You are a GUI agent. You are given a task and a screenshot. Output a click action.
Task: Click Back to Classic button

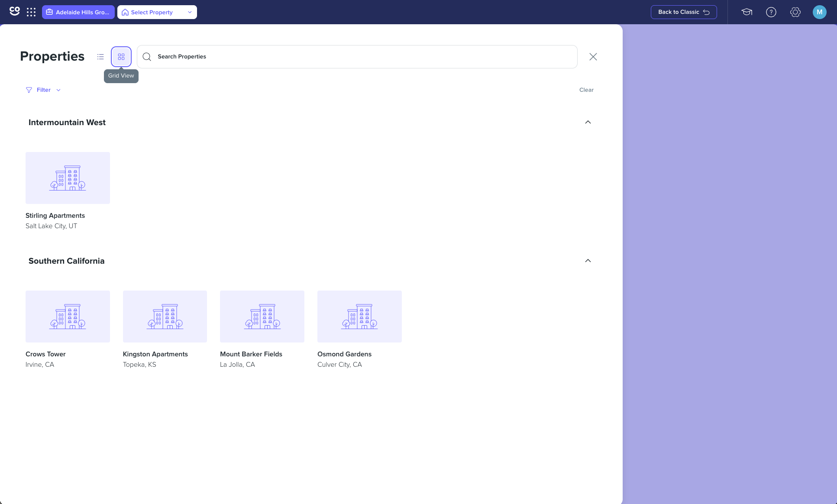click(x=684, y=12)
